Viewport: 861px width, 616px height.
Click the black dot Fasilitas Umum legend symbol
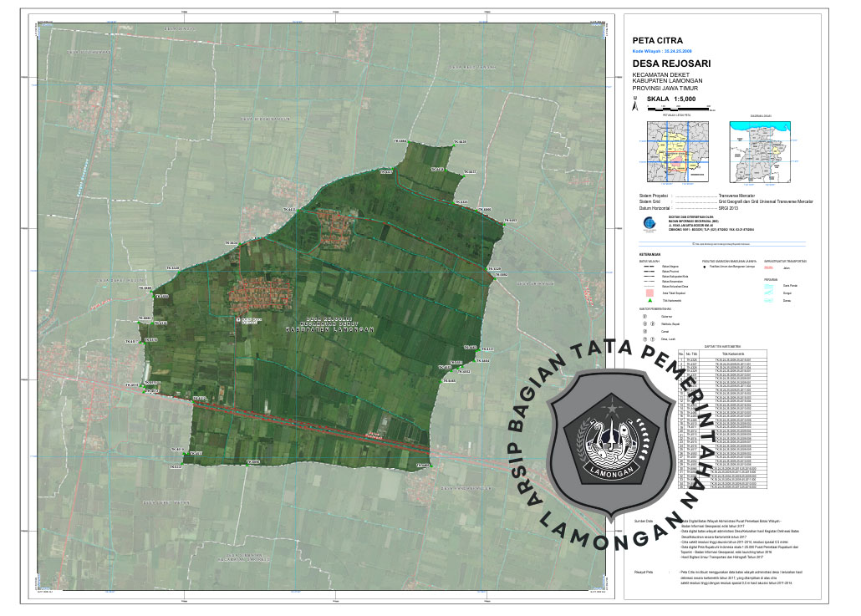point(705,267)
